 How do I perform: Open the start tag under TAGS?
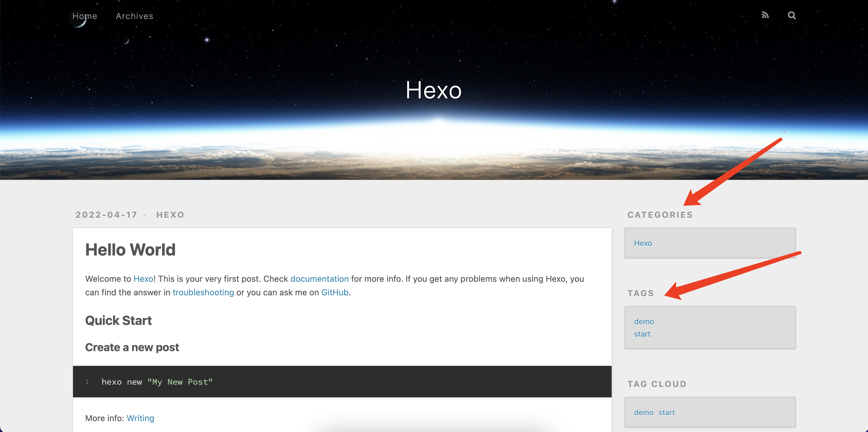point(642,334)
